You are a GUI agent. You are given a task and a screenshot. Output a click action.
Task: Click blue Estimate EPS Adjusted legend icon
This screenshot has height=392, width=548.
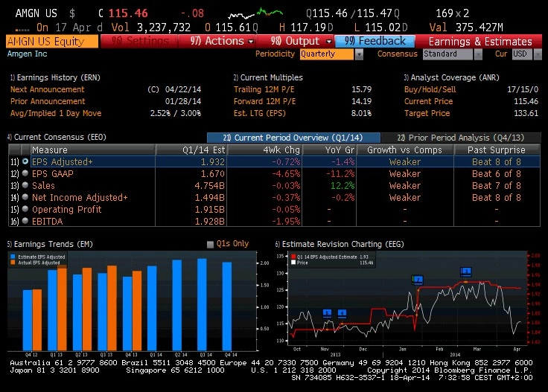(13, 257)
